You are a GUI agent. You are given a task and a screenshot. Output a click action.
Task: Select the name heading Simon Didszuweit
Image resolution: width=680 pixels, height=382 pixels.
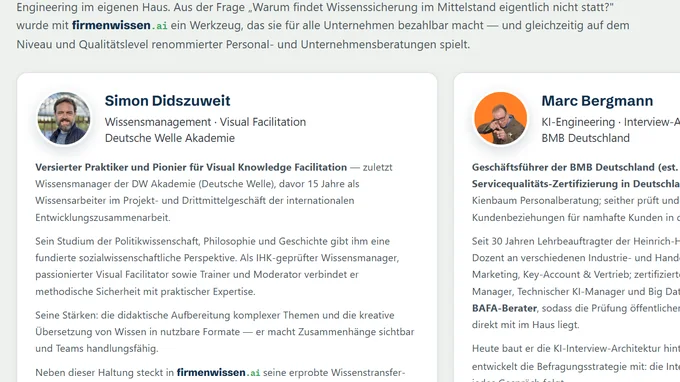pyautogui.click(x=167, y=101)
